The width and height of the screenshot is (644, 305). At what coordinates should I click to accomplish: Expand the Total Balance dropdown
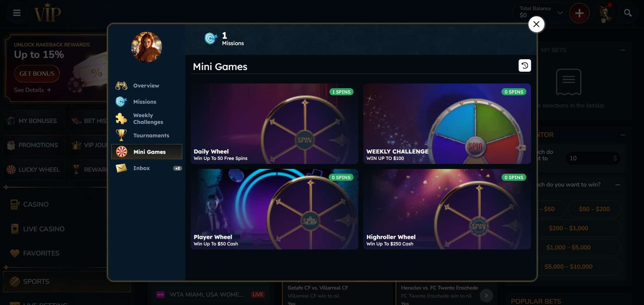560,13
